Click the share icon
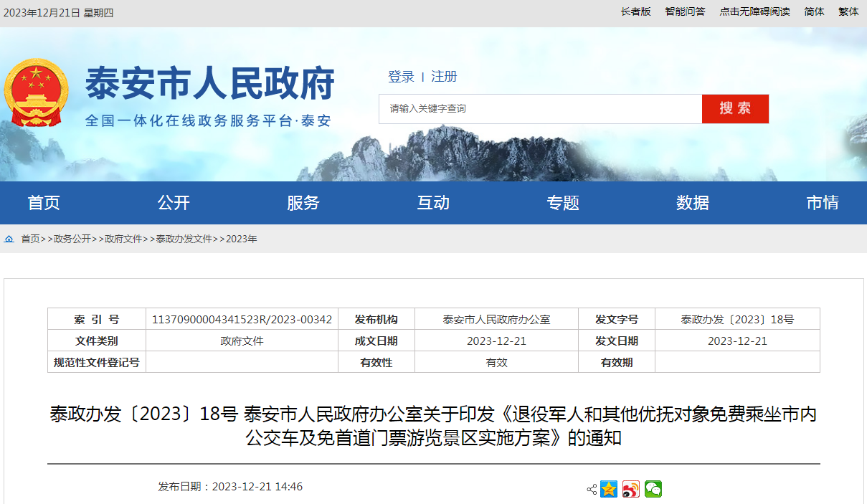Screen dimensions: 867x504 coord(592,489)
